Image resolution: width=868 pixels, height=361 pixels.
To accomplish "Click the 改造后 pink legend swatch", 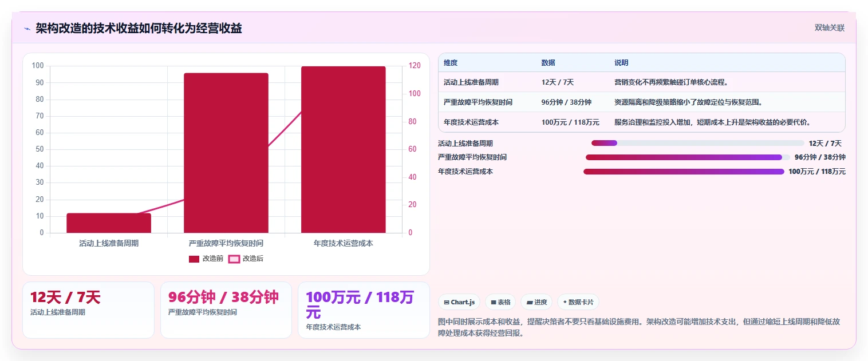I will 234,259.
